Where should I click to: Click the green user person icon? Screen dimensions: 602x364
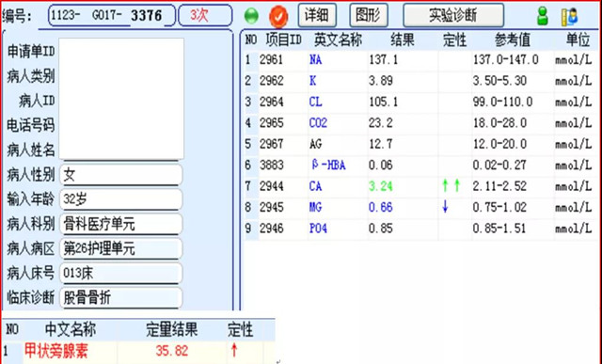(543, 17)
